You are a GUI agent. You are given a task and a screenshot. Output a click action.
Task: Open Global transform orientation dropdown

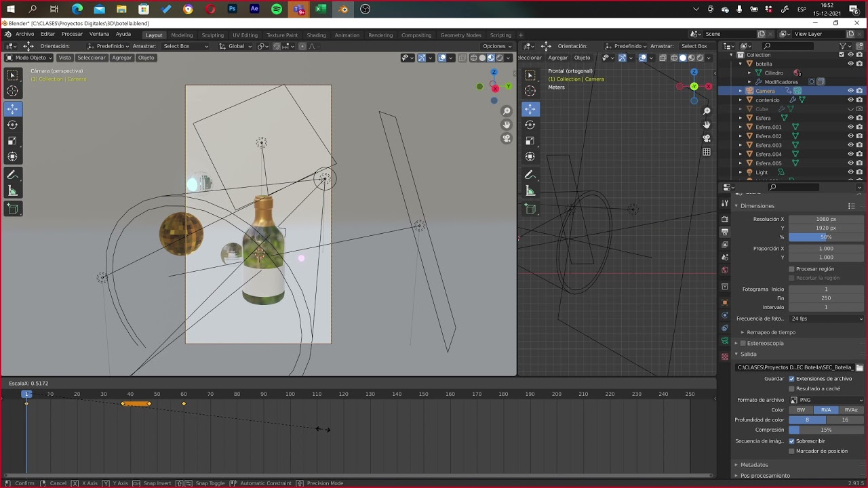(x=235, y=46)
